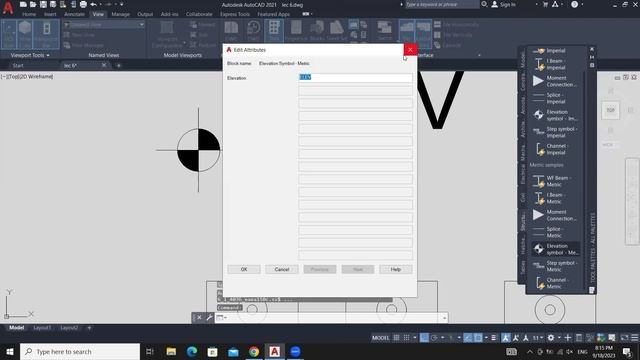Screen dimensions: 640x360
Task: Toggle snap mode in status bar
Action: 407,338
